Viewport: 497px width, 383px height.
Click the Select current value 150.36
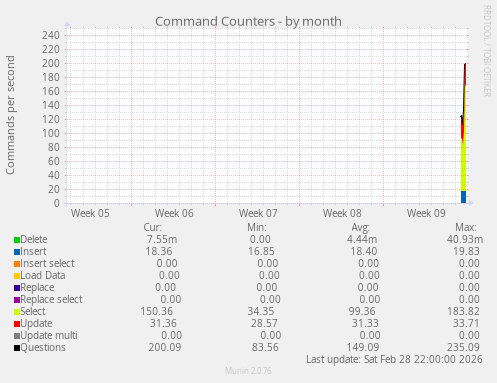click(156, 311)
